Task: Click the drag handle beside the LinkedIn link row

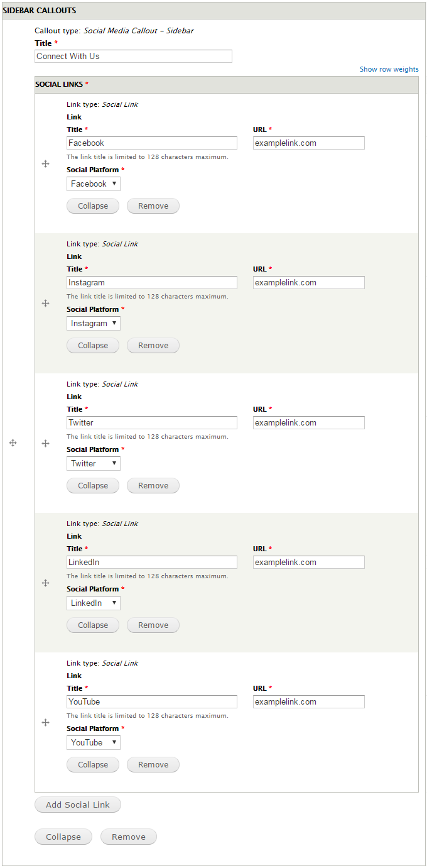Action: pyautogui.click(x=45, y=583)
